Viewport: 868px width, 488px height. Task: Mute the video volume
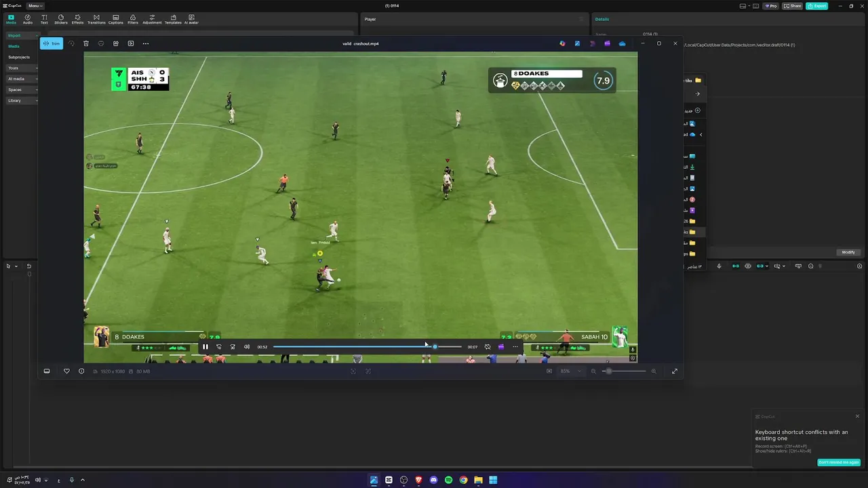247,347
